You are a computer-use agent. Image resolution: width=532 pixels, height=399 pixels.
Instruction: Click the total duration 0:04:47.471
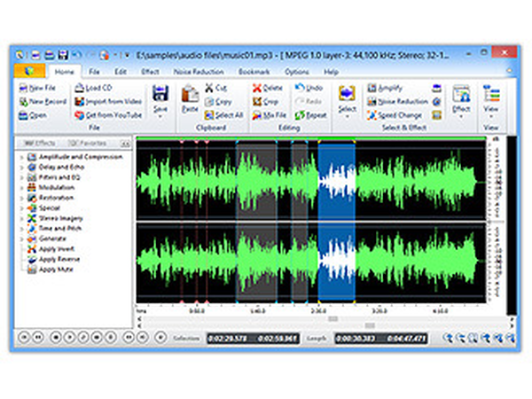[x=406, y=339]
